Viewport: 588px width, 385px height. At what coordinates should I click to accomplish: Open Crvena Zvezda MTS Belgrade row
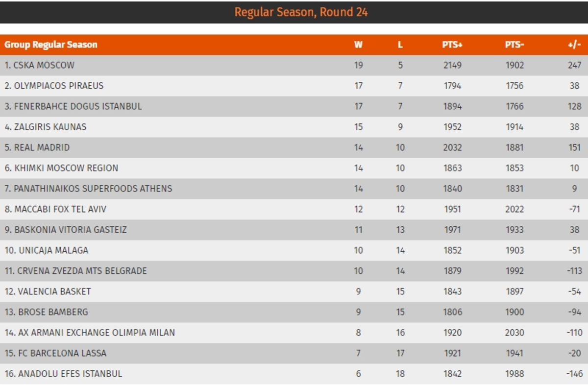[294, 271]
